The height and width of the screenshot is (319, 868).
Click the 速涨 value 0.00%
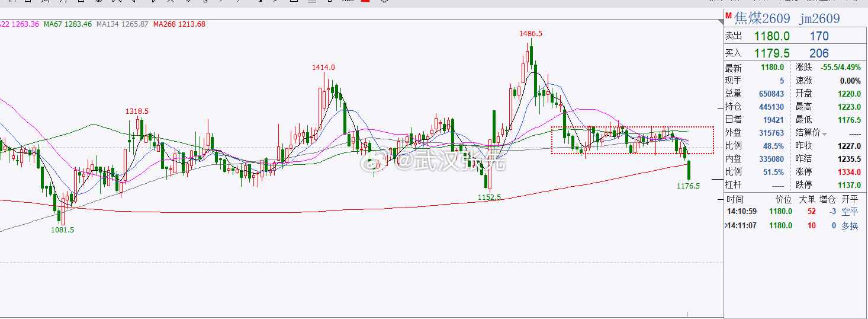851,81
